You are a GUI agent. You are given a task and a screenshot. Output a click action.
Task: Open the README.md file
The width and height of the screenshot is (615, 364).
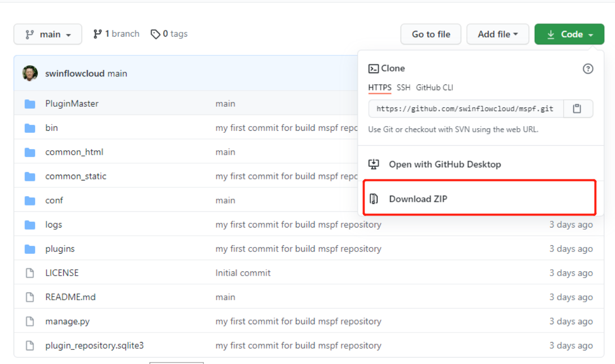tap(70, 297)
